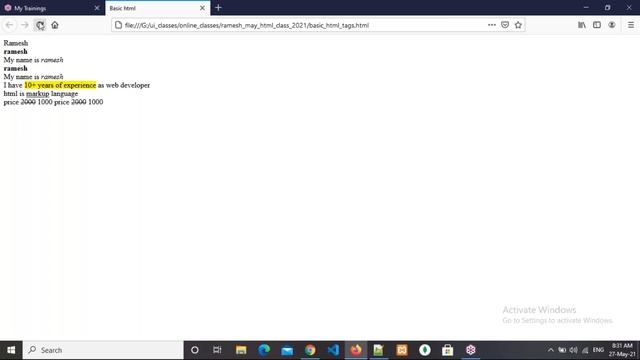Show hidden system tray icons
Screen dimensions: 640x360
(x=551, y=350)
